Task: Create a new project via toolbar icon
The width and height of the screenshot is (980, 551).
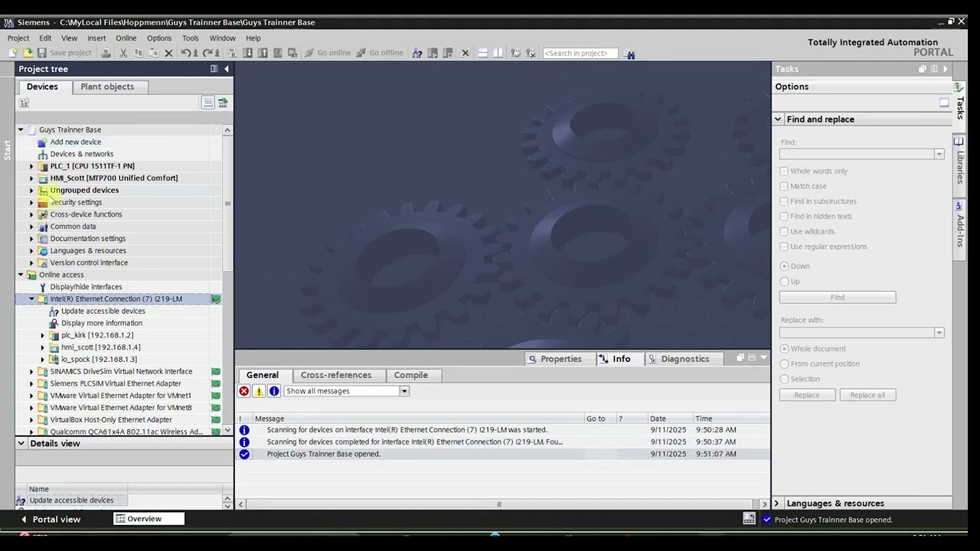Action: coord(12,53)
